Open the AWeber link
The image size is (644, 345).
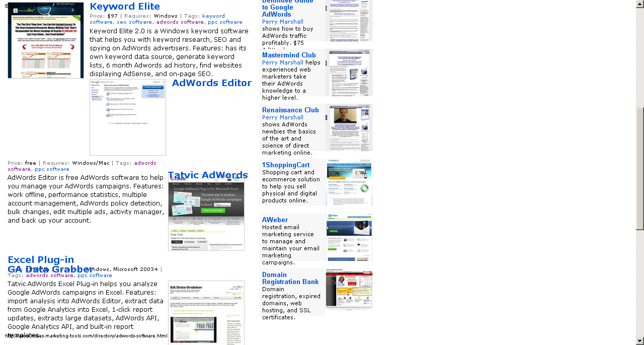pos(275,220)
